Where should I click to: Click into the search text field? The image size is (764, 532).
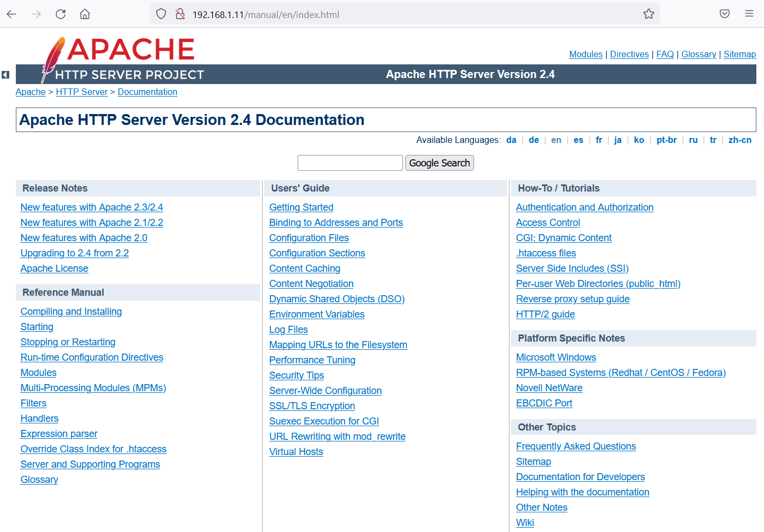point(350,163)
